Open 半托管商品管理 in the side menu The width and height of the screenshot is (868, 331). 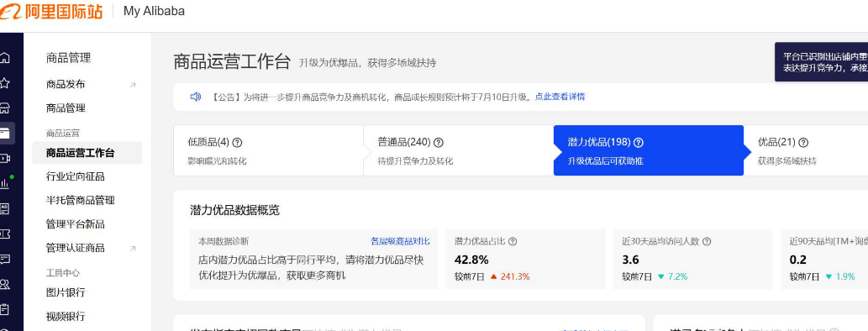coord(81,201)
